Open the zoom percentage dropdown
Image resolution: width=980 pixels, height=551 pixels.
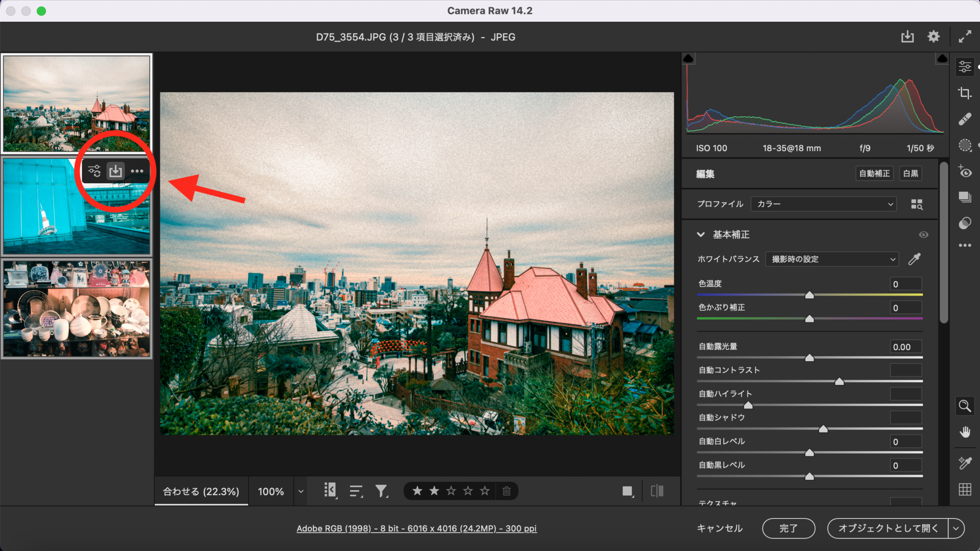(x=301, y=491)
